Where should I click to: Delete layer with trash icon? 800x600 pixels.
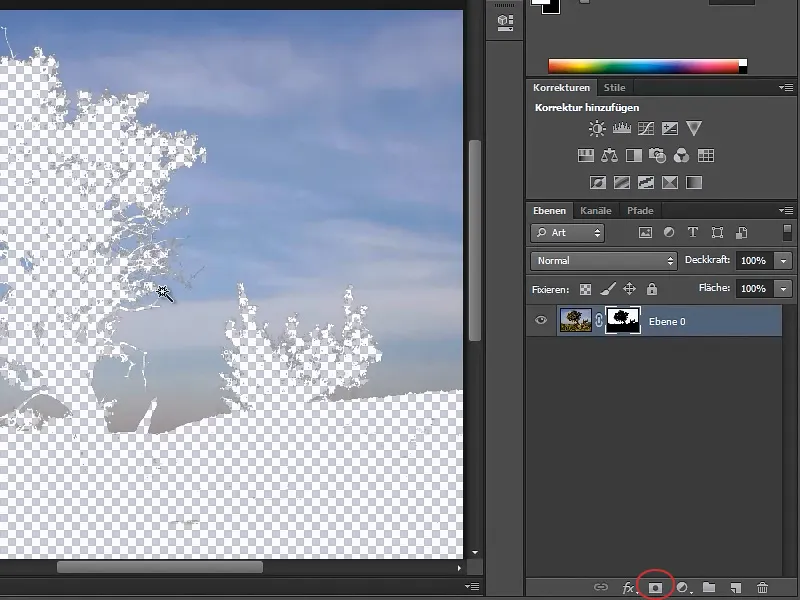coord(762,588)
